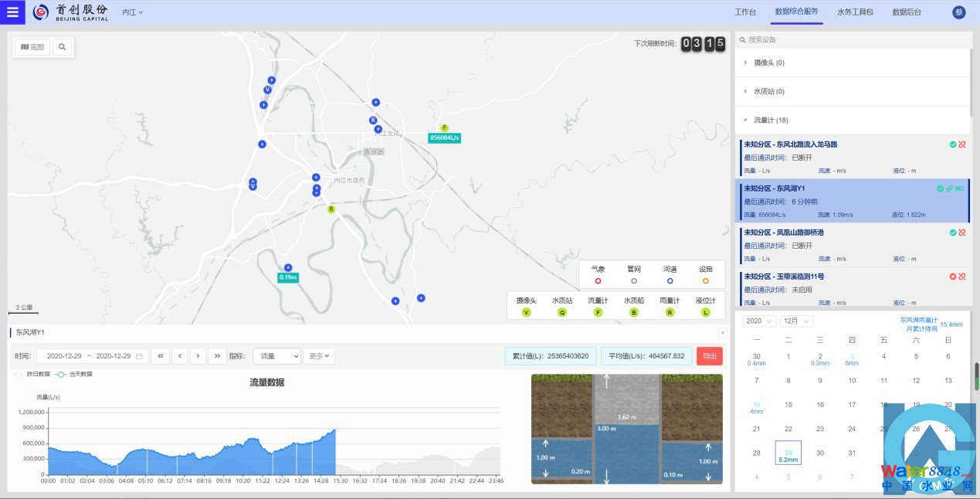
Task: Select the 河道 blue radio circle
Action: click(x=670, y=280)
